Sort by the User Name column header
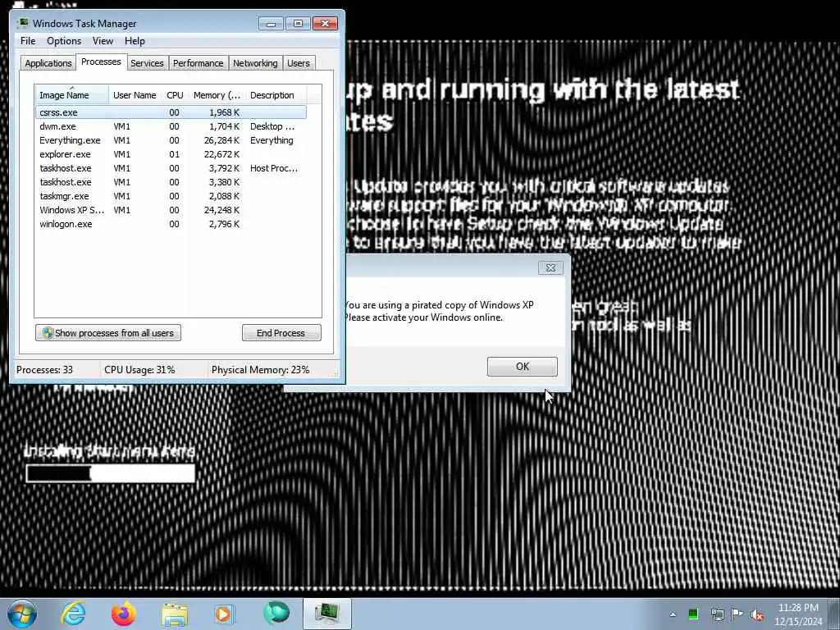 click(135, 95)
